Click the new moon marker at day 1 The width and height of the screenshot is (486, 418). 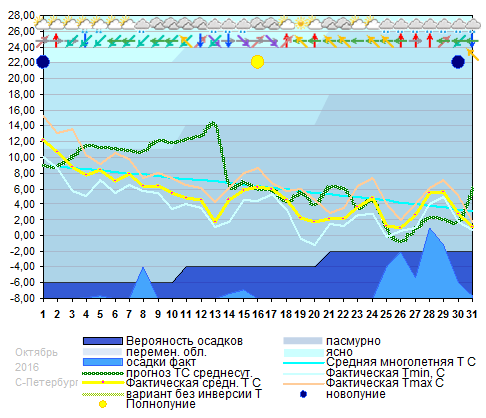[x=43, y=62]
